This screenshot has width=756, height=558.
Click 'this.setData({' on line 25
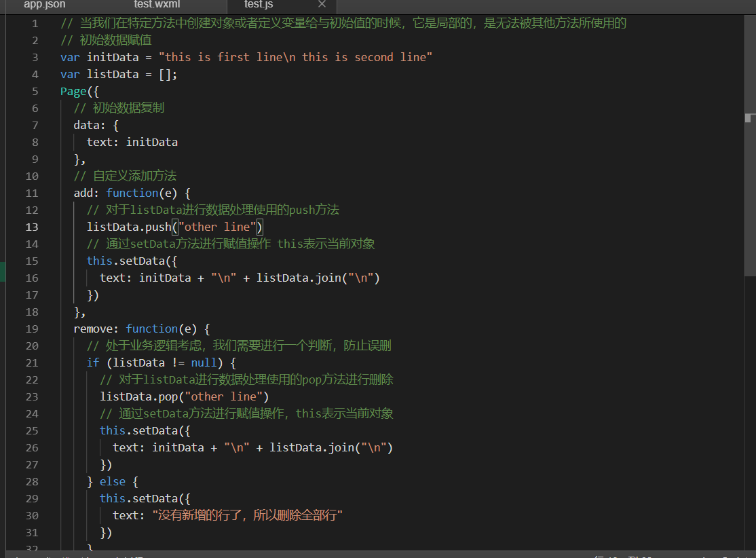pyautogui.click(x=145, y=430)
